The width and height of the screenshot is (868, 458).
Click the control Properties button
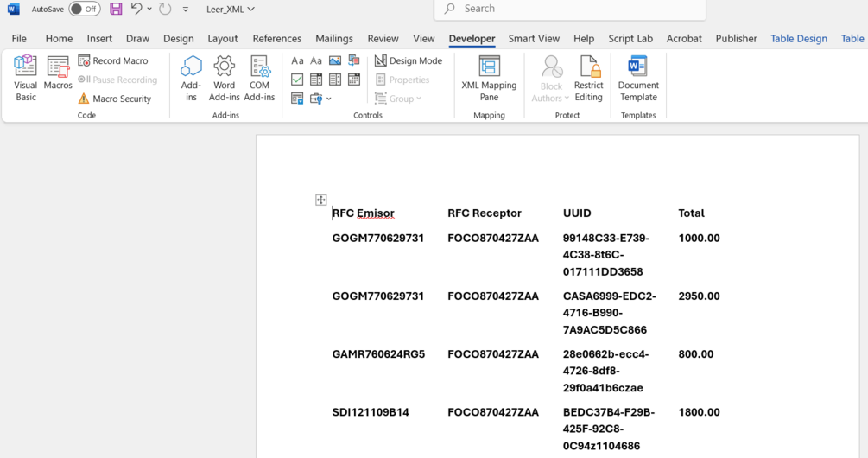click(402, 80)
